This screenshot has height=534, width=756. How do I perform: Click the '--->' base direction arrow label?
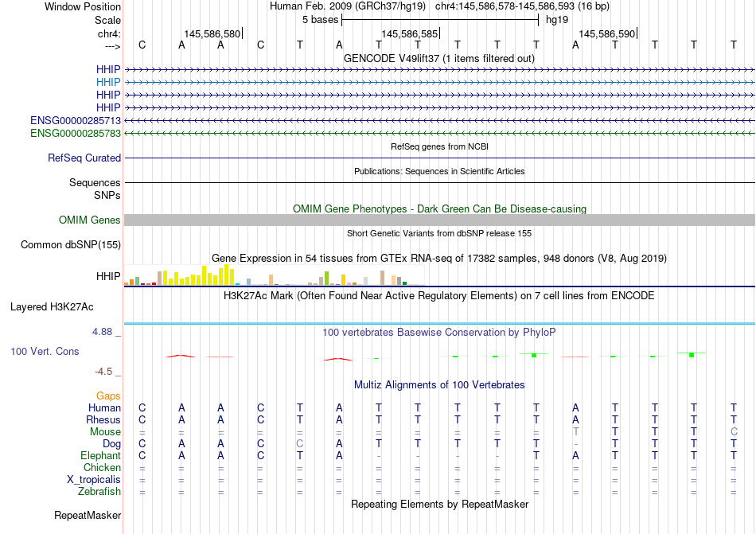point(112,46)
